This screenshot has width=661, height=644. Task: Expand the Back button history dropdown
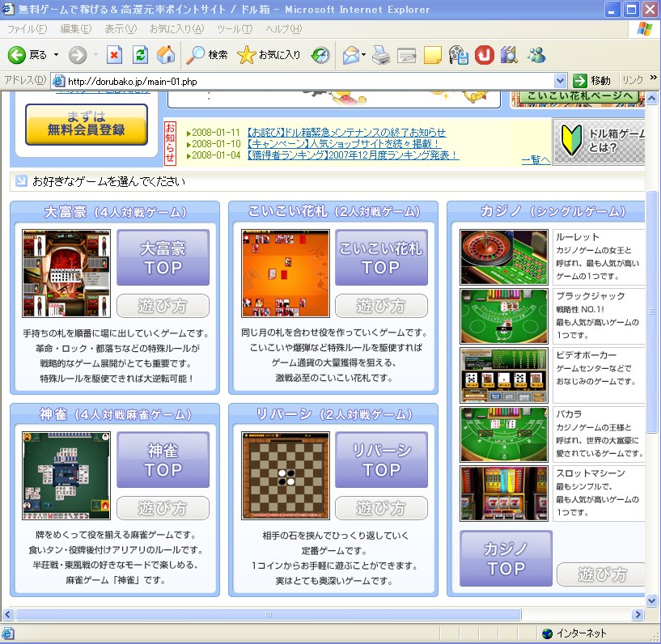(x=56, y=55)
